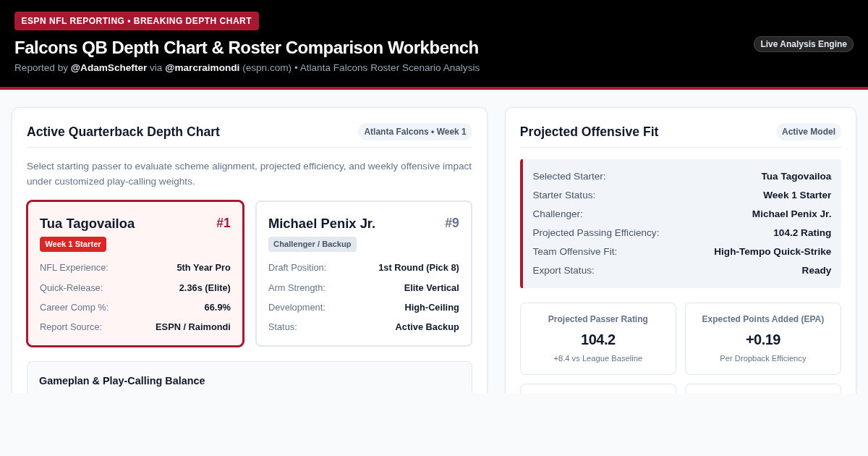
Task: Click the @marcraimondi handle link
Action: 202,68
